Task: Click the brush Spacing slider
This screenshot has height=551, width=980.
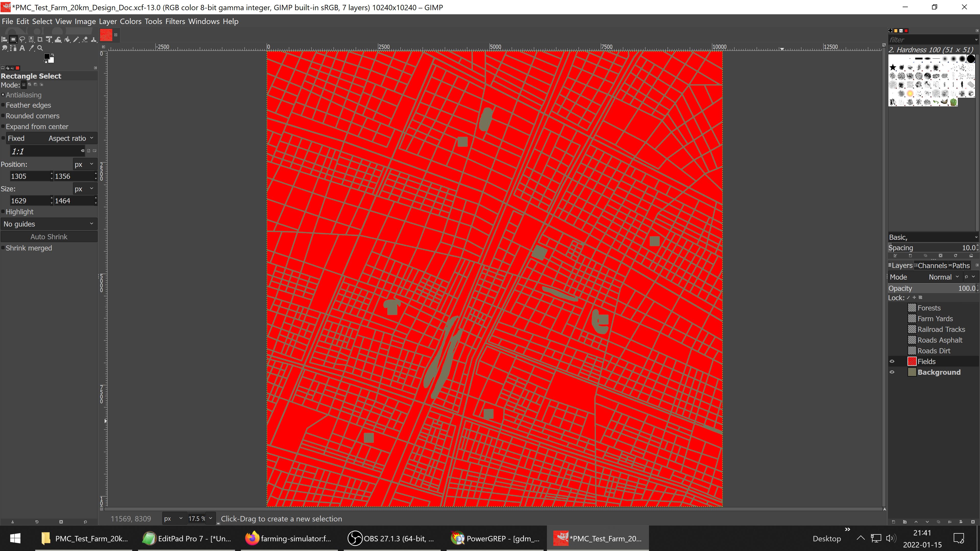Action: pos(933,247)
